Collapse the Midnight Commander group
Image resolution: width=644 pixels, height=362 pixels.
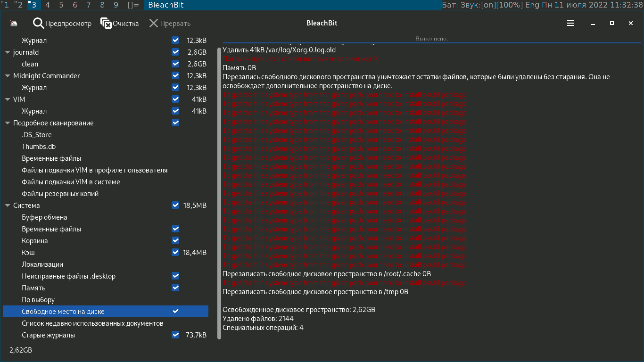pyautogui.click(x=8, y=76)
